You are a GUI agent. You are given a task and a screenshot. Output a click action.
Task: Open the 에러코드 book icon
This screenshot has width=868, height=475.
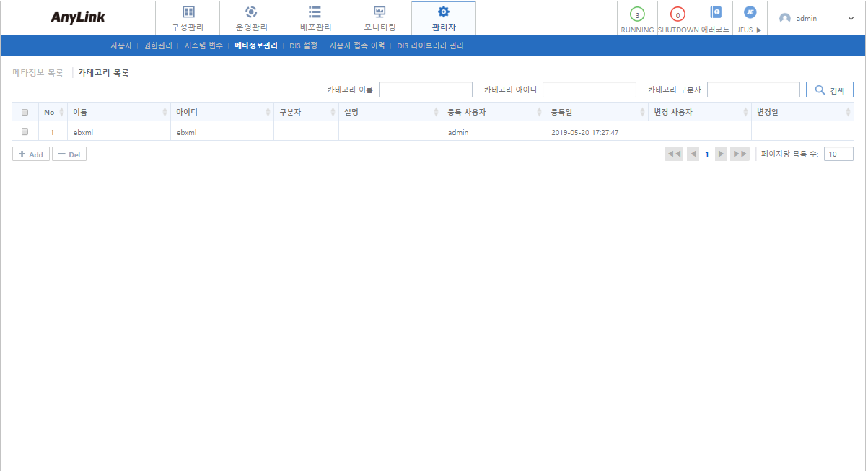coord(715,13)
